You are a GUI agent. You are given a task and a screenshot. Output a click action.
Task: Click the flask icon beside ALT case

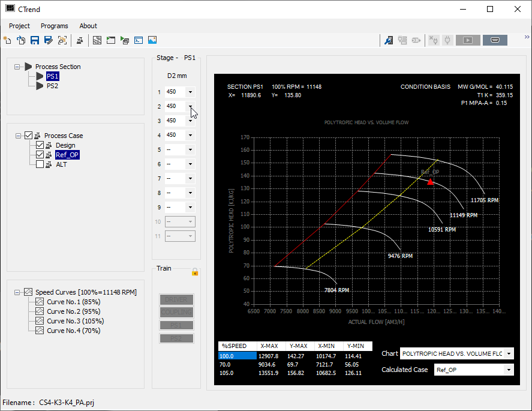click(49, 164)
